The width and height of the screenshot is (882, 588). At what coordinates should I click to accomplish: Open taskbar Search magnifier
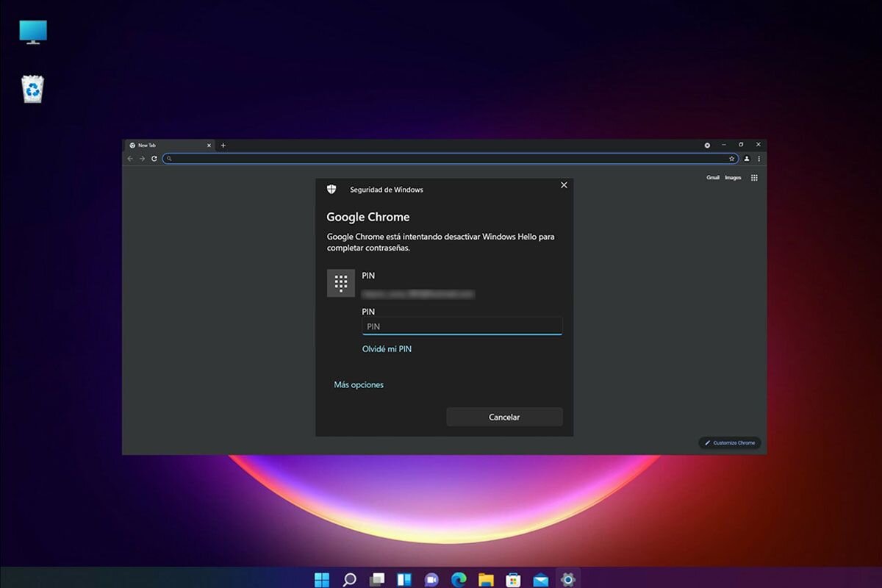(x=349, y=579)
